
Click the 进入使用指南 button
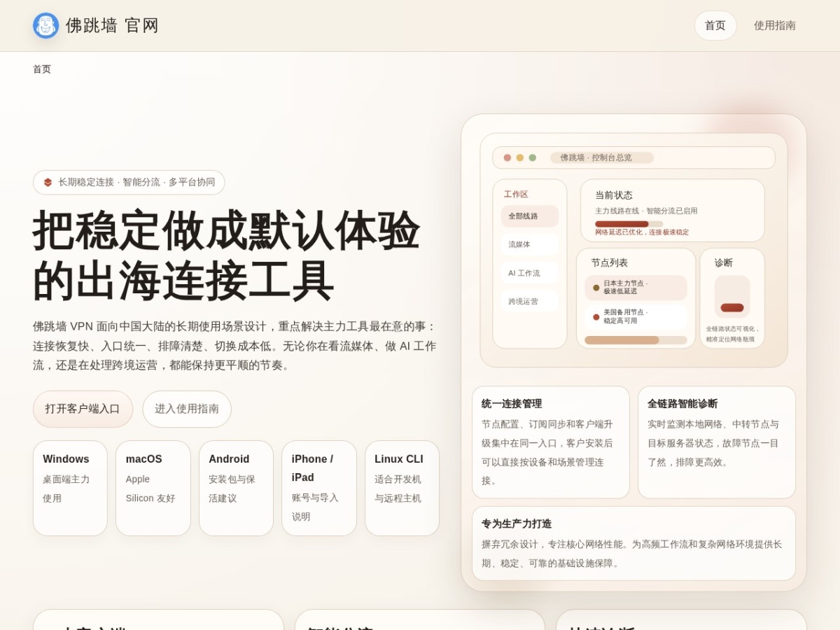coord(187,409)
